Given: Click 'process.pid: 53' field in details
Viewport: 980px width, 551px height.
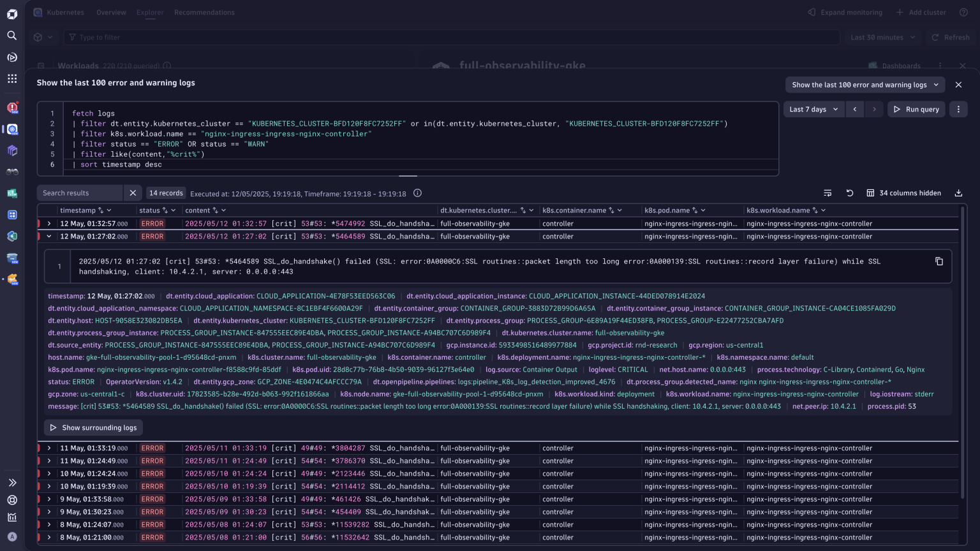Looking at the screenshot, I should tap(892, 406).
